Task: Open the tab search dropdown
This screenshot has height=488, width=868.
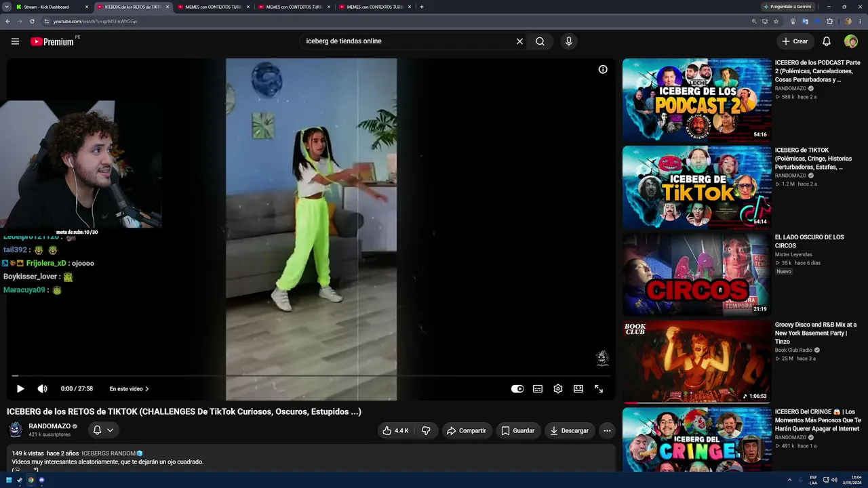Action: coord(6,7)
